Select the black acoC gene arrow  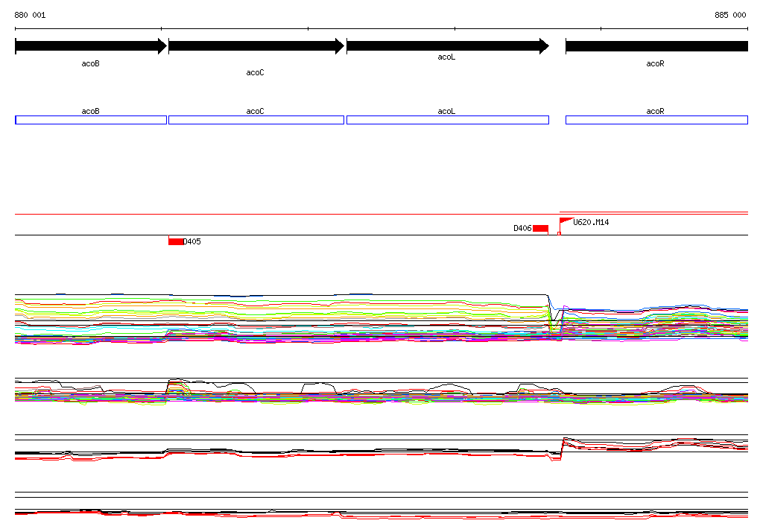(256, 46)
